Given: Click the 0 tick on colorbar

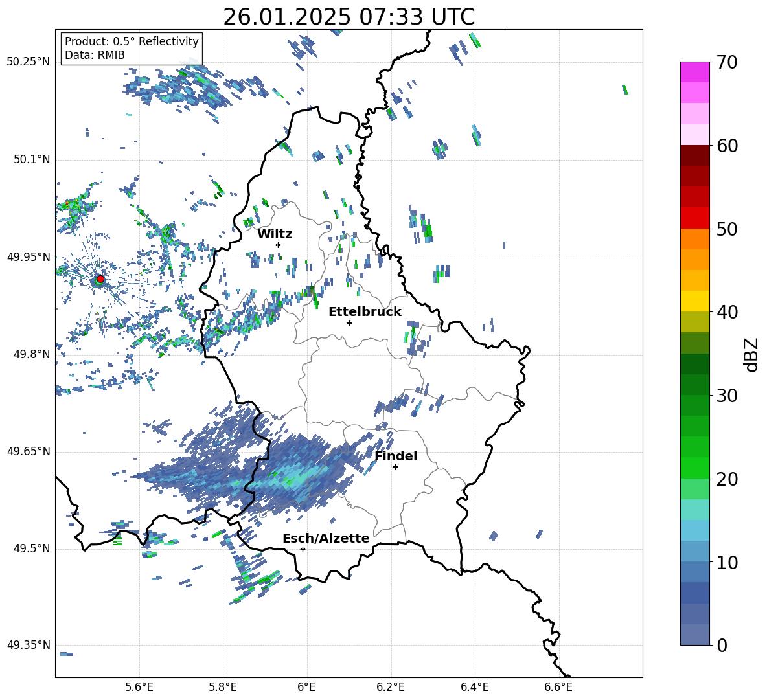Looking at the screenshot, I should point(722,645).
